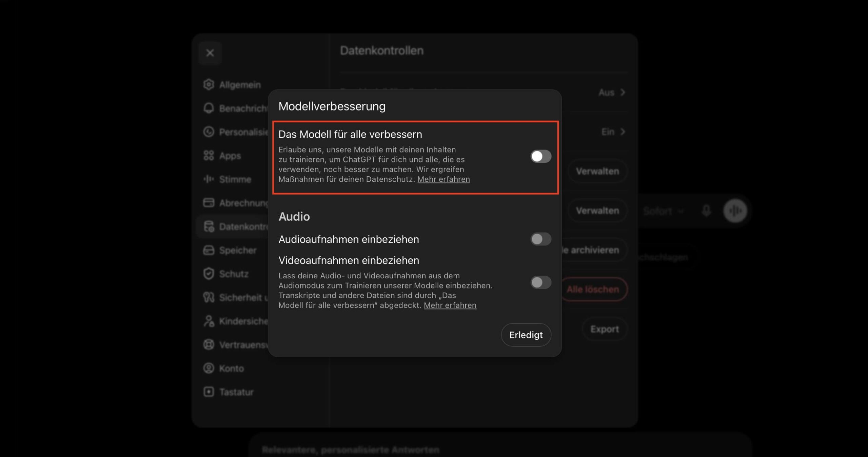This screenshot has height=457, width=868.
Task: Click the Kindersicherung person icon
Action: tap(209, 321)
